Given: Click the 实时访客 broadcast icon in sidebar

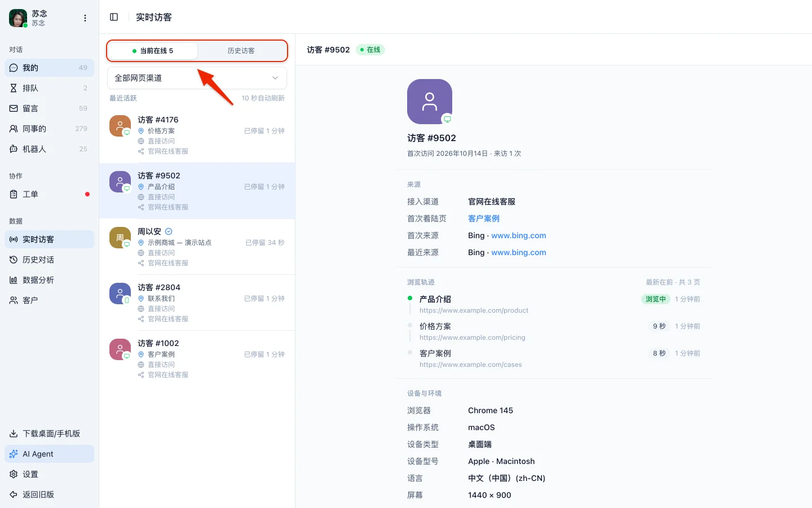Looking at the screenshot, I should point(14,239).
